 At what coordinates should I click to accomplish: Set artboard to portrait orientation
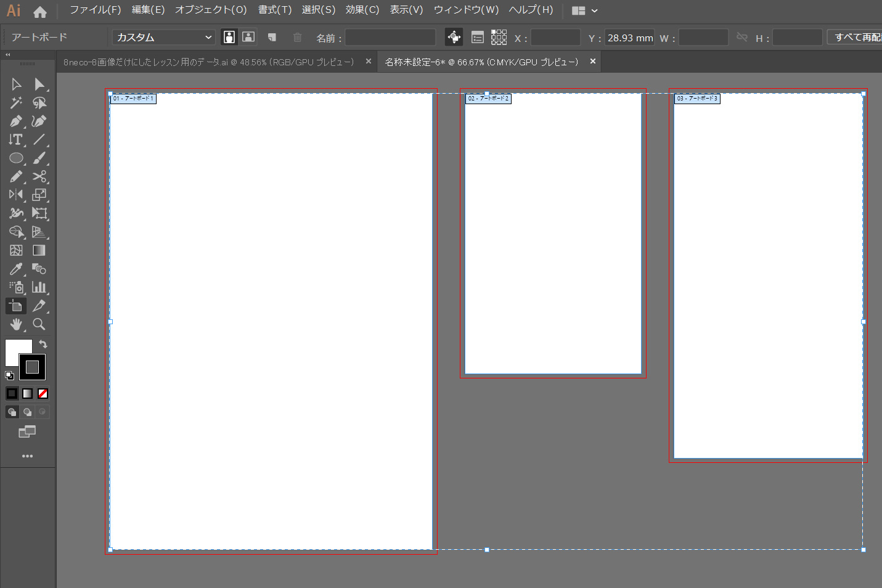pyautogui.click(x=229, y=37)
